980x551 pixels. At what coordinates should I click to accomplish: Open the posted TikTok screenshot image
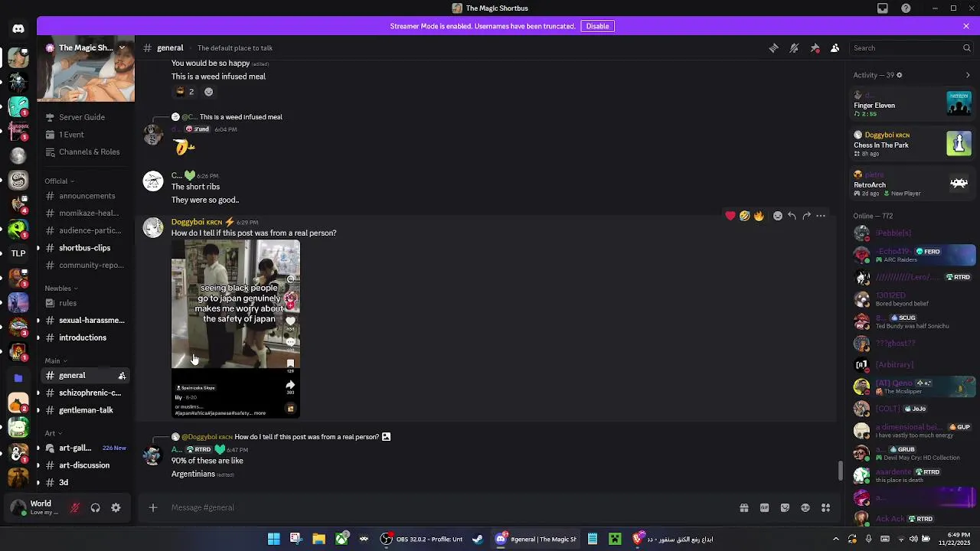pos(236,329)
